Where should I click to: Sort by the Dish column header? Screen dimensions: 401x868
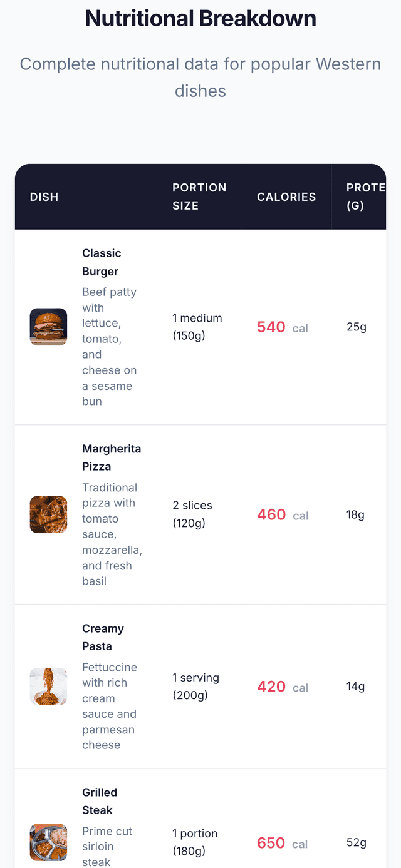click(44, 197)
